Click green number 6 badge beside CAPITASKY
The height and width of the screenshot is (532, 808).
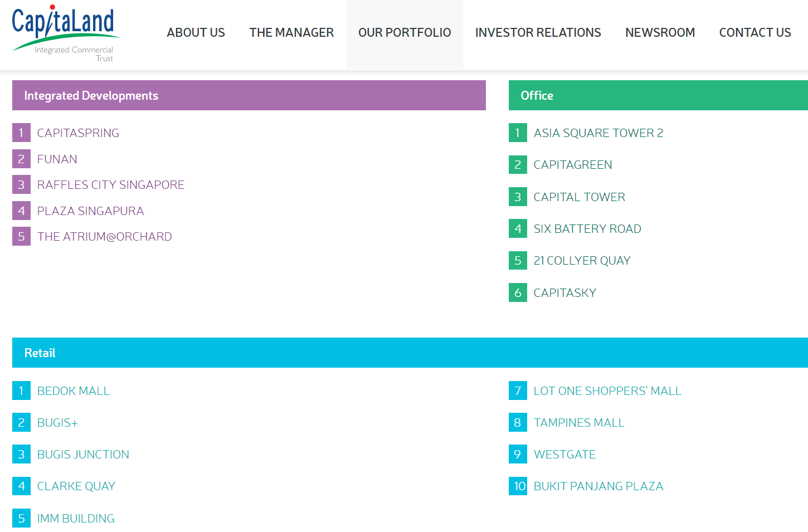(518, 293)
